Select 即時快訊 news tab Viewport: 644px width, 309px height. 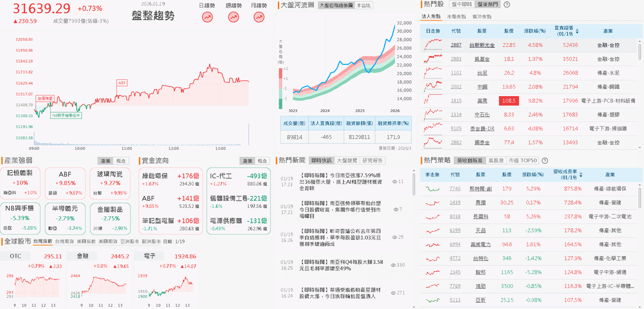click(322, 161)
